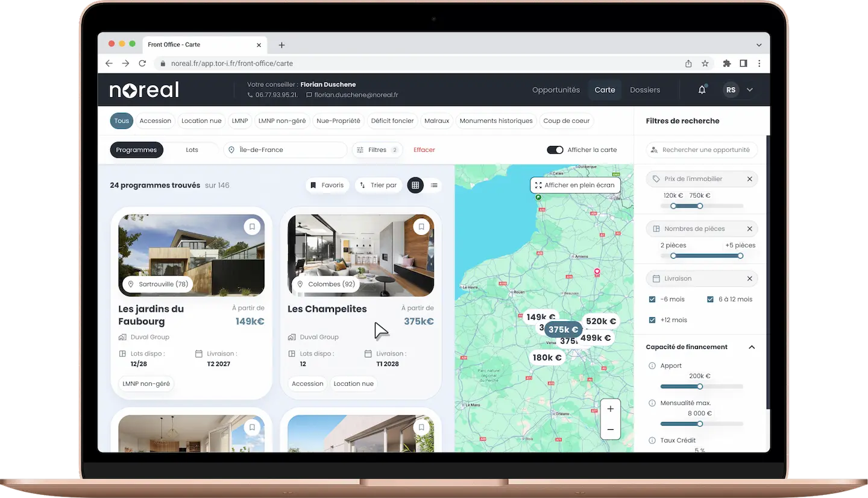Select the LMNP non-géré category tab

pyautogui.click(x=282, y=121)
